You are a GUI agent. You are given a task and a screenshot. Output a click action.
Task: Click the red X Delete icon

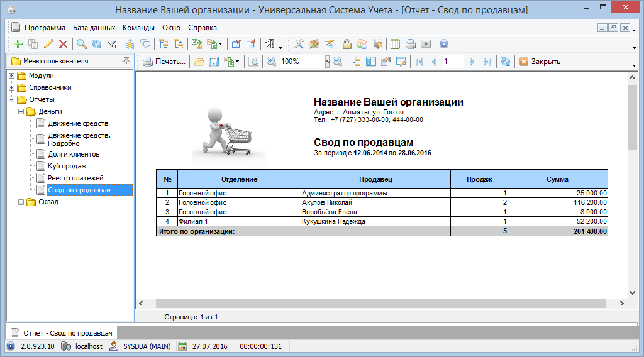point(63,44)
